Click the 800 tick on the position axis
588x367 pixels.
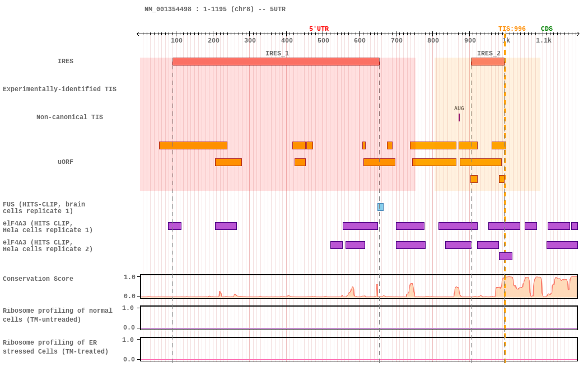click(433, 40)
